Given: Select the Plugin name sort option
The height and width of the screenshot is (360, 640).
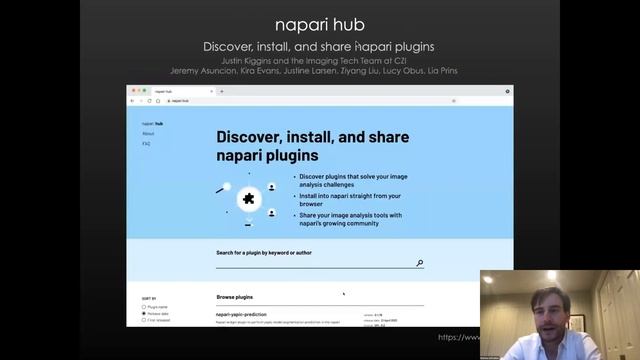Looking at the screenshot, I should [x=154, y=307].
